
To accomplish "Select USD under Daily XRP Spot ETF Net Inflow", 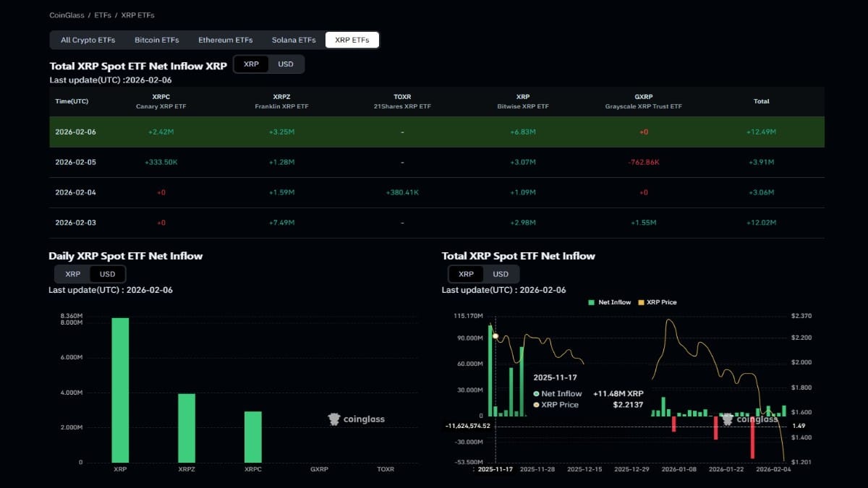I will point(107,274).
